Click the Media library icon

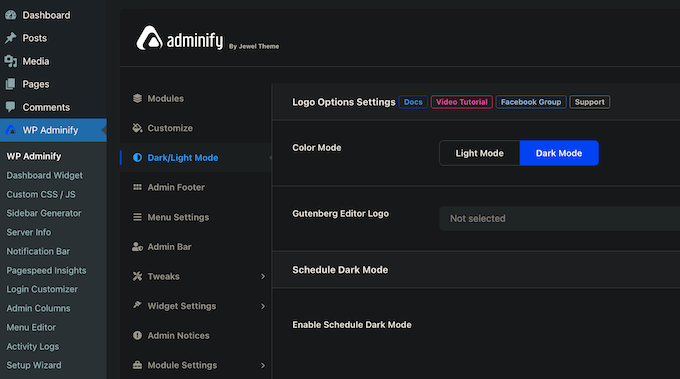[x=11, y=61]
